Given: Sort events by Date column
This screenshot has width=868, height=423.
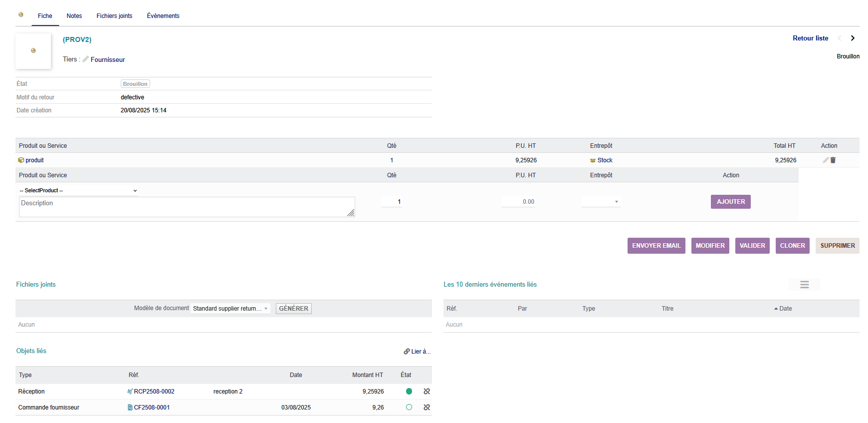Looking at the screenshot, I should pyautogui.click(x=785, y=309).
